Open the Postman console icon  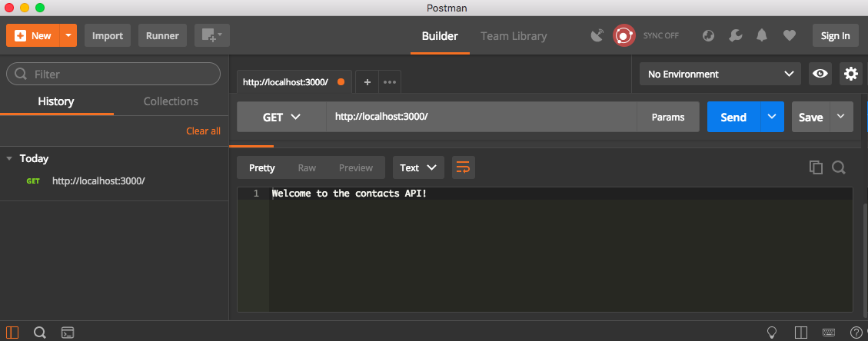(68, 332)
